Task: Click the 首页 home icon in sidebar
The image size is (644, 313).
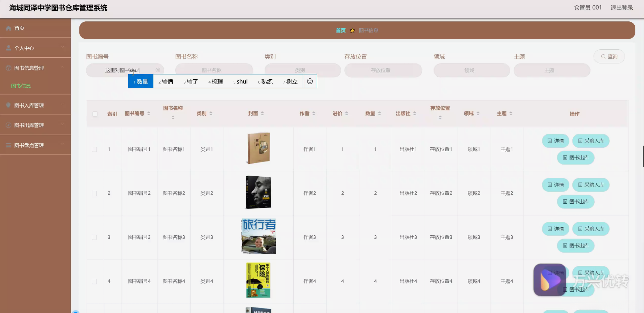Action: click(x=9, y=28)
